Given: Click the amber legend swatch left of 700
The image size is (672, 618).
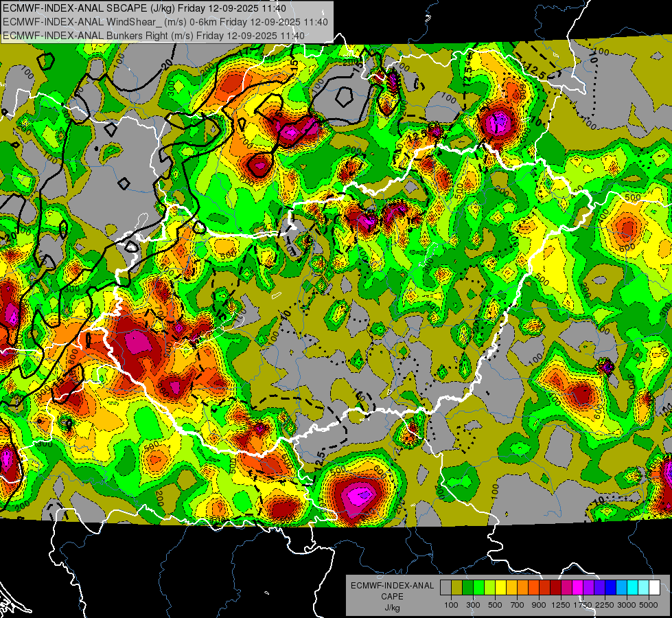Looking at the screenshot, I should [x=511, y=588].
